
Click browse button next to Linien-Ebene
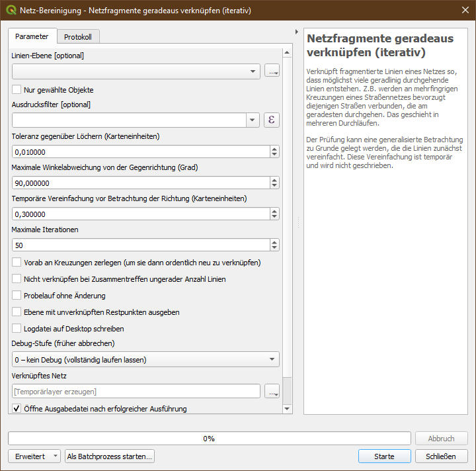click(272, 71)
